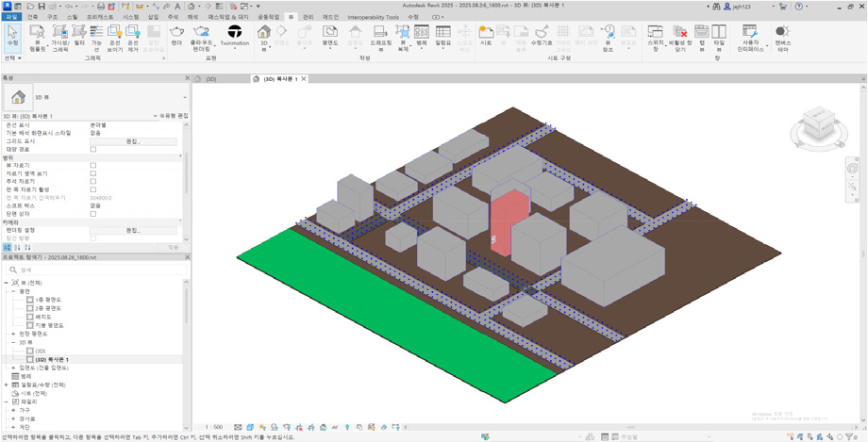
Task: Click the 1 : 500 view scale
Action: pyautogui.click(x=213, y=427)
